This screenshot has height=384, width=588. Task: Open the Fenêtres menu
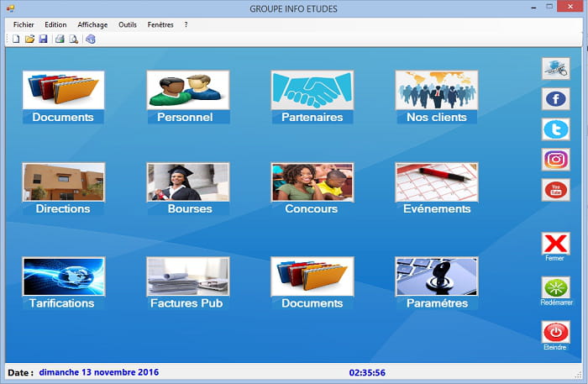pos(160,24)
